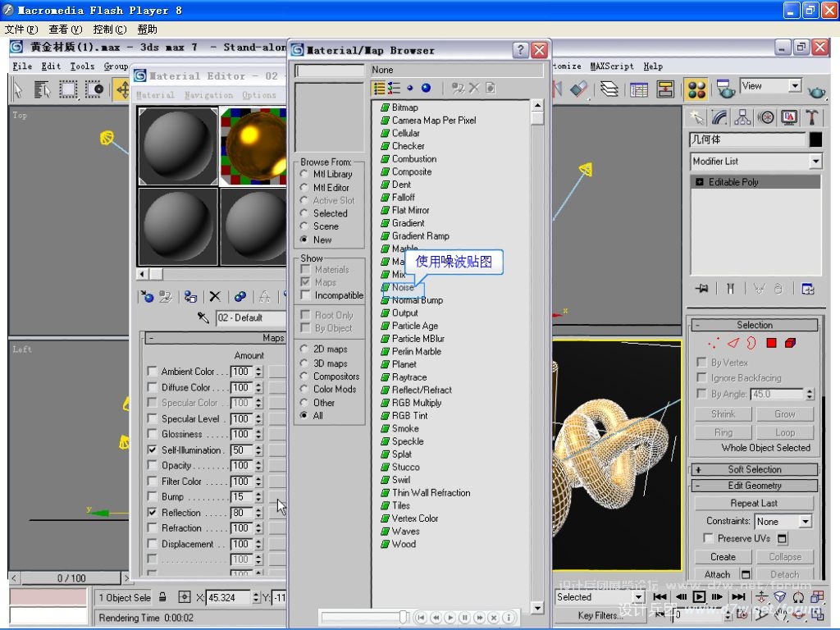Image resolution: width=840 pixels, height=630 pixels.
Task: Enable Preserve UVs checkbox
Action: (x=708, y=538)
